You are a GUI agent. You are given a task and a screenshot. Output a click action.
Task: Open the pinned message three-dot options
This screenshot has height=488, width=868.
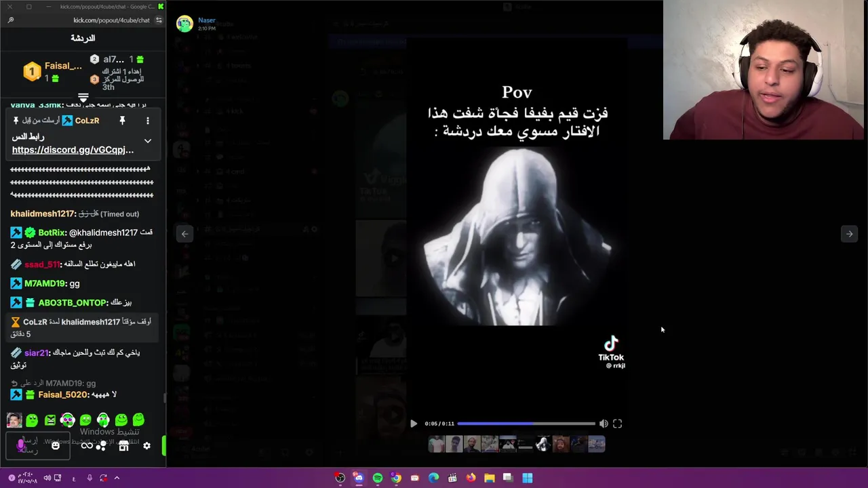[147, 121]
